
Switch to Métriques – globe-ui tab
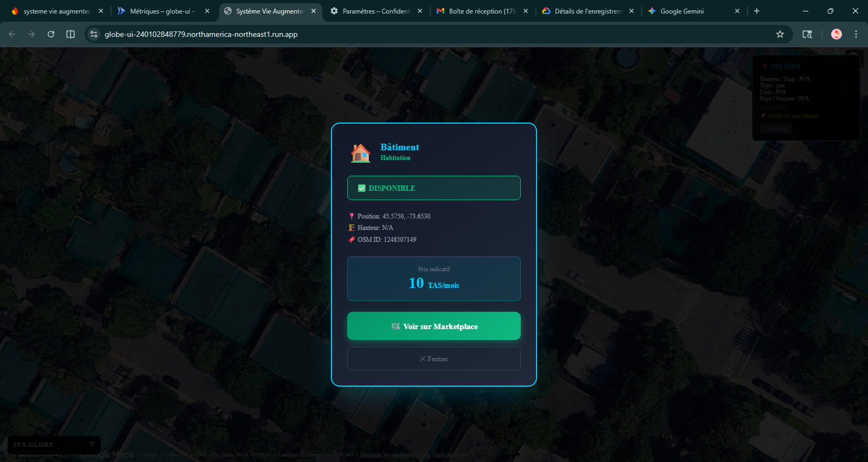point(160,11)
